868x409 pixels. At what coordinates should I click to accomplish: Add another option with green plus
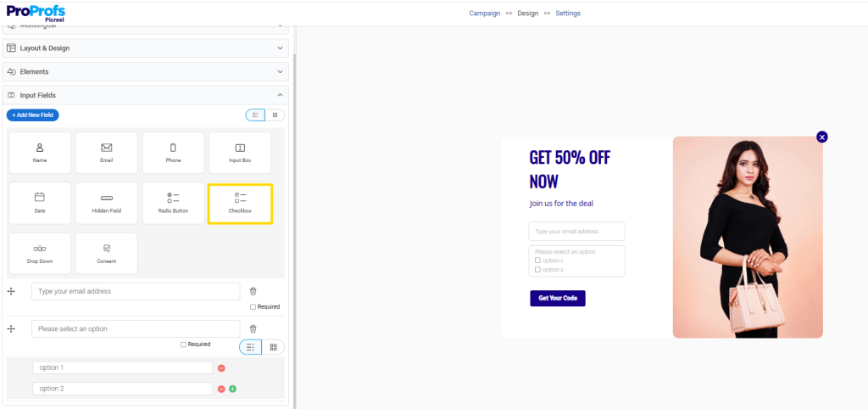[232, 389]
